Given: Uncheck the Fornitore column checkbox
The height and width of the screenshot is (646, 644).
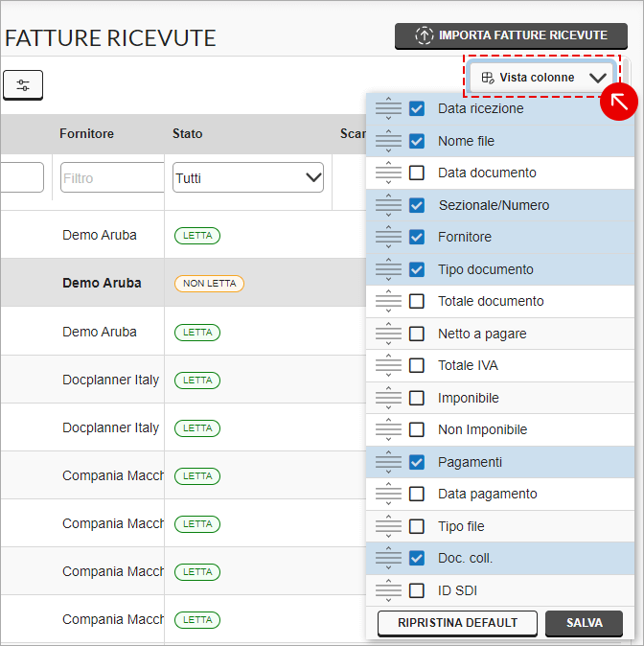Looking at the screenshot, I should tap(417, 237).
